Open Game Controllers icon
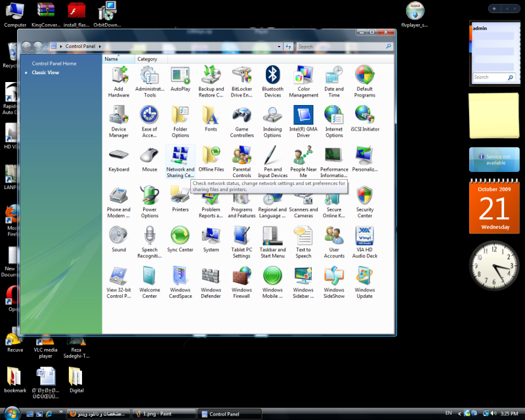Image resolution: width=525 pixels, height=420 pixels. [241, 121]
